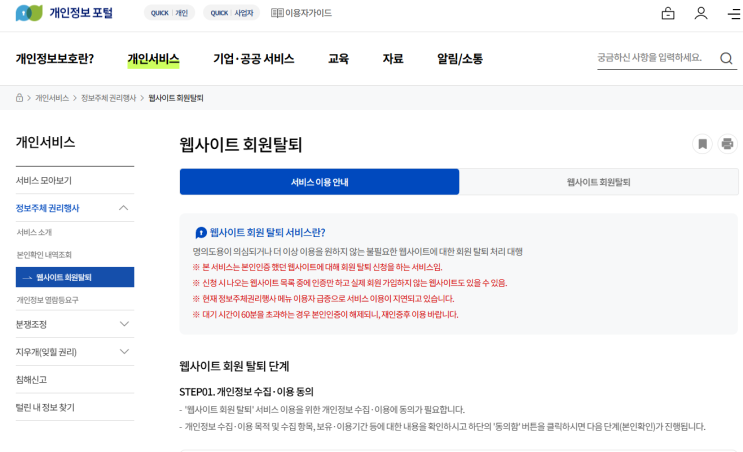Open 개인정보 열람등요구 in the sidebar
The image size is (743, 452).
click(x=47, y=300)
